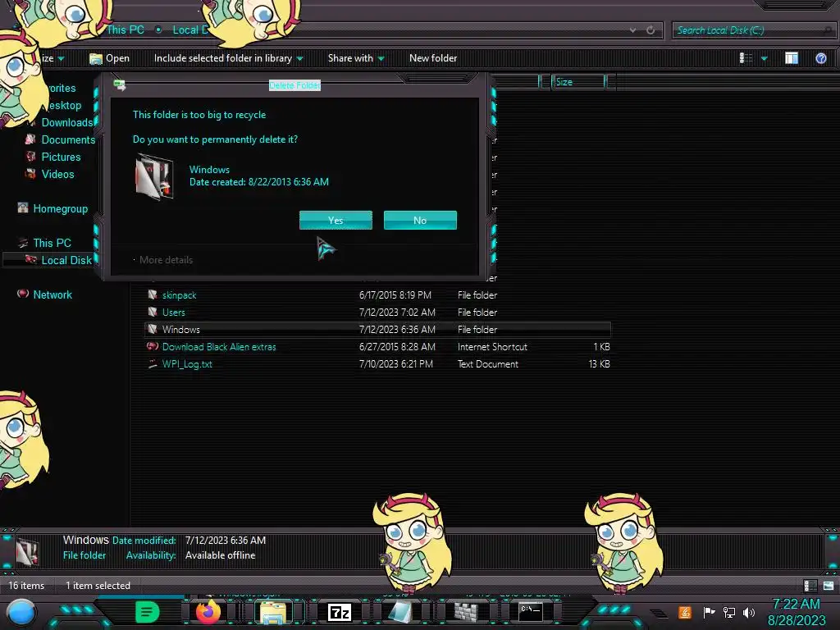Open Network in the navigation pane
This screenshot has width=840, height=630.
point(52,294)
